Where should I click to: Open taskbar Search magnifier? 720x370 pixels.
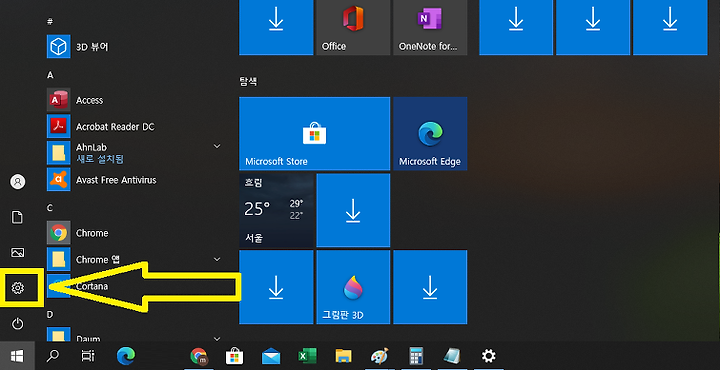tap(53, 356)
